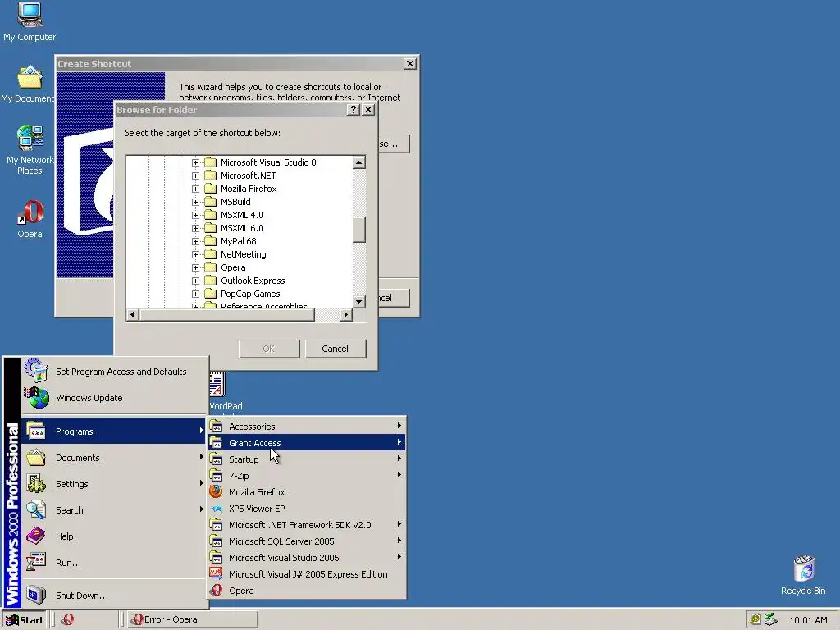The image size is (840, 630).
Task: Expand the Microsoft Visual Studio 8 folder
Action: click(195, 162)
